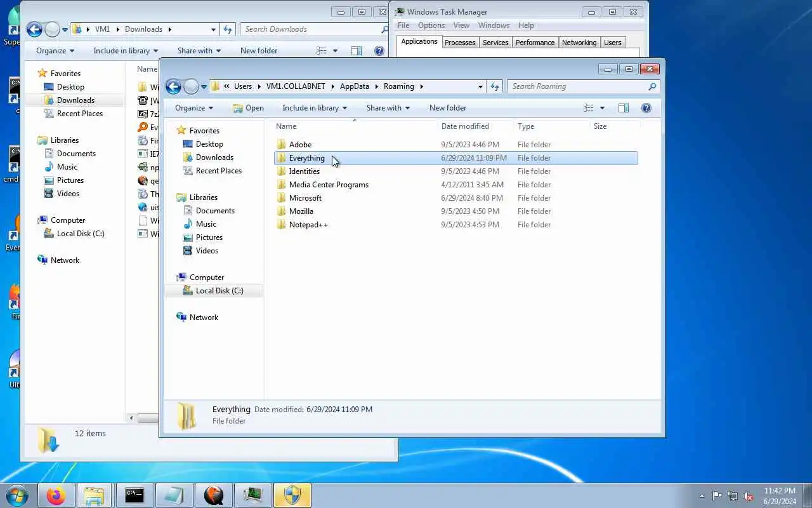
Task: Switch to Networking tab in Task Manager
Action: [579, 43]
